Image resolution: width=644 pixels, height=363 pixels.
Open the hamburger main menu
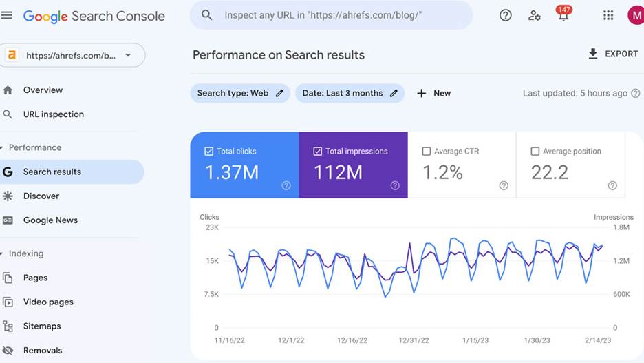7,15
